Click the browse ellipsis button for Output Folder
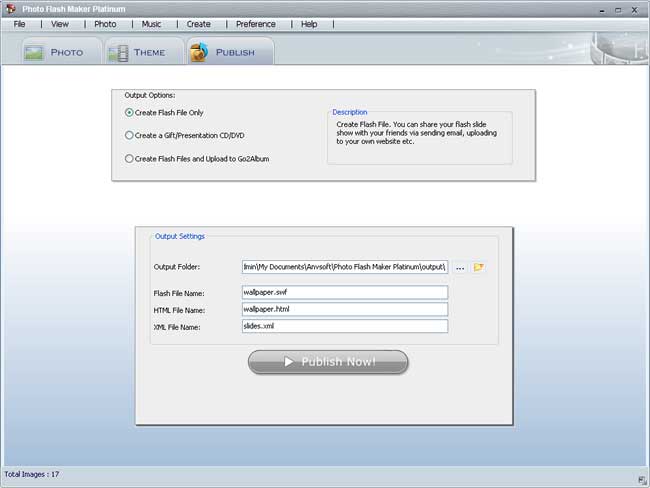 coord(460,267)
